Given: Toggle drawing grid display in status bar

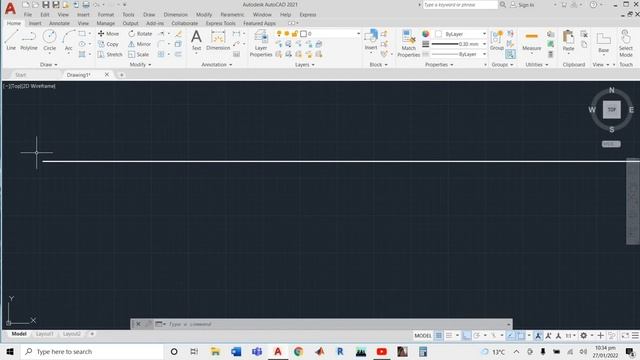Looking at the screenshot, I should pyautogui.click(x=438, y=336).
